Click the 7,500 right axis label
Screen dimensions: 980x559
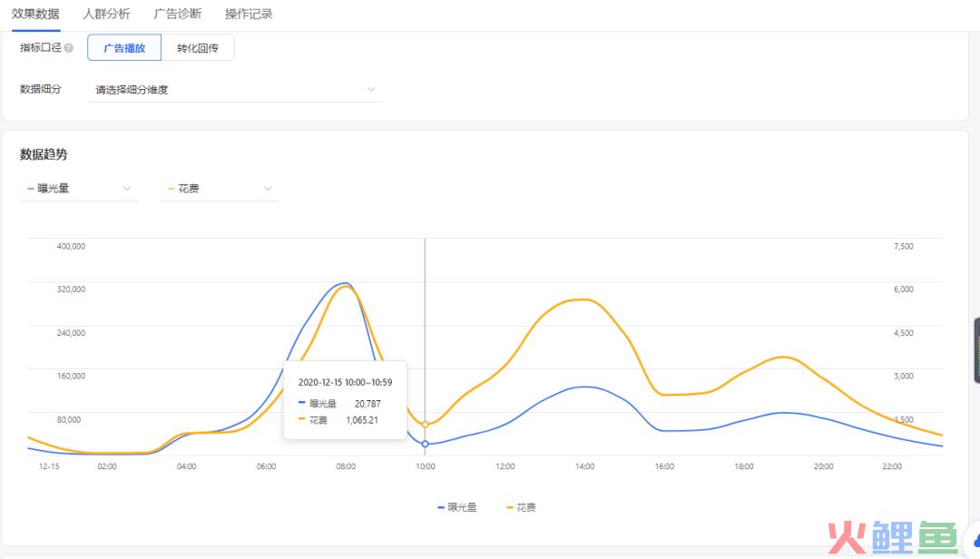point(904,246)
